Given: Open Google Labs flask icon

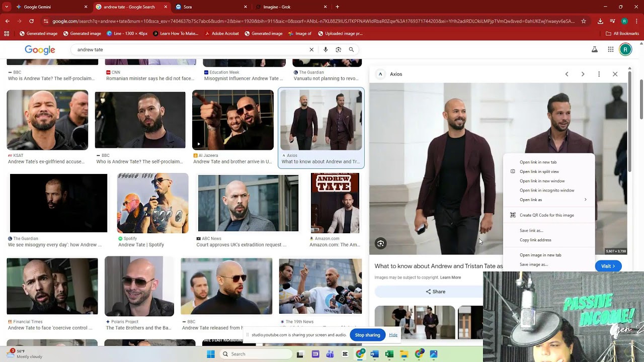Looking at the screenshot, I should (594, 49).
